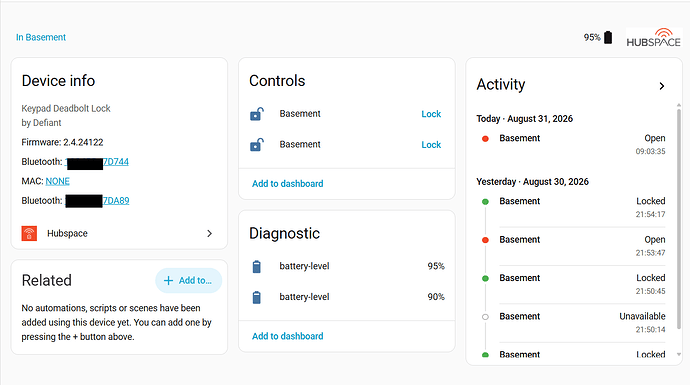Click the Firmware: 2.4.24122 text

(62, 143)
